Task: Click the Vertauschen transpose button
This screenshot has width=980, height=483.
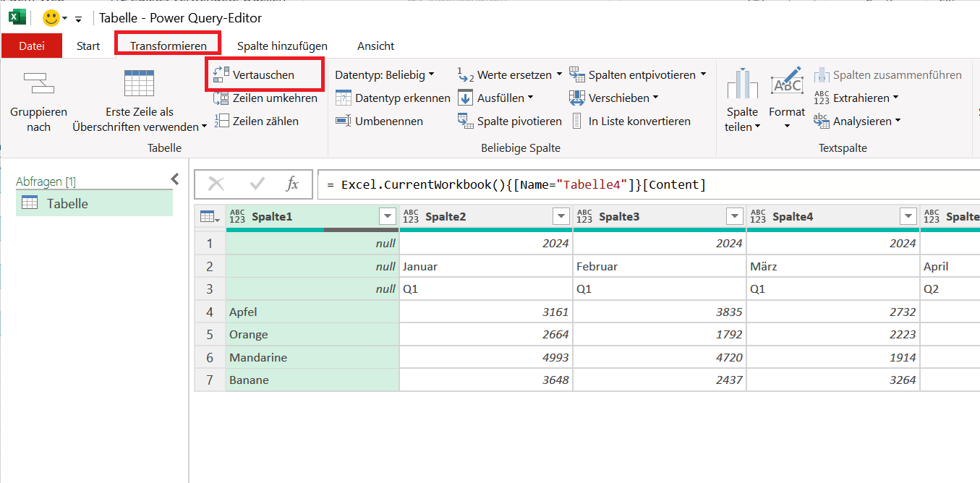Action: pos(255,74)
